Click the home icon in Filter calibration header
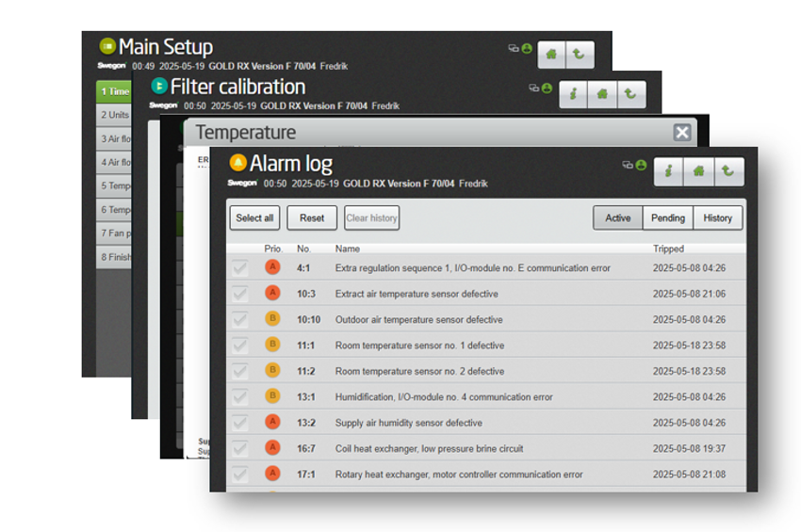Viewport: 801px width, 532px height. (601, 94)
